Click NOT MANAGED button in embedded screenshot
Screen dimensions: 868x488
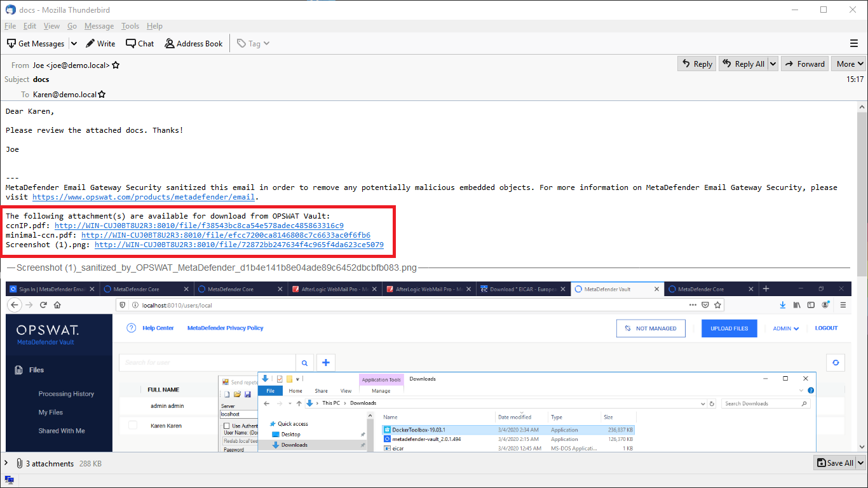651,329
